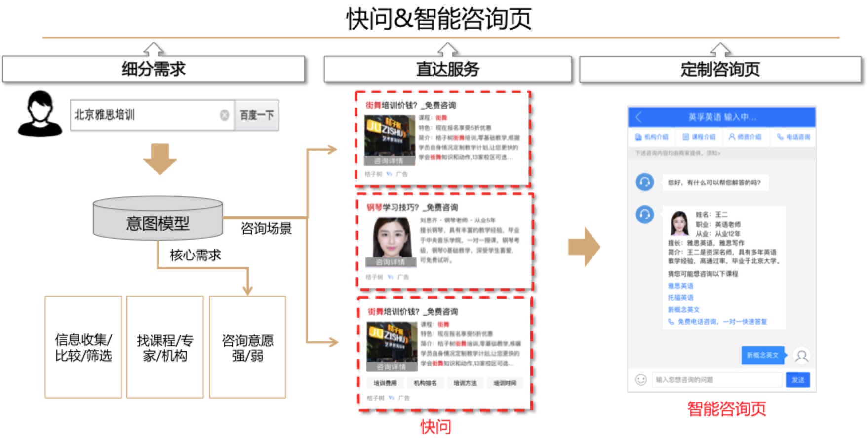Click the user silhouette avatar icon

pos(40,113)
